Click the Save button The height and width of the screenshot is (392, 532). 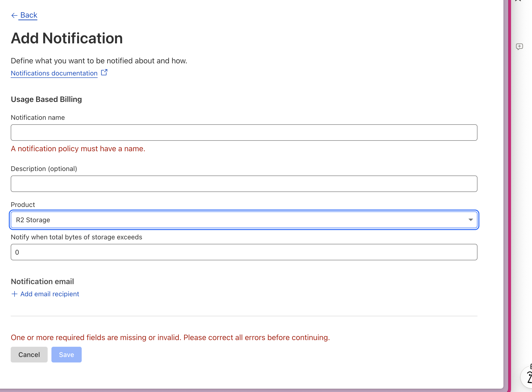pyautogui.click(x=66, y=355)
